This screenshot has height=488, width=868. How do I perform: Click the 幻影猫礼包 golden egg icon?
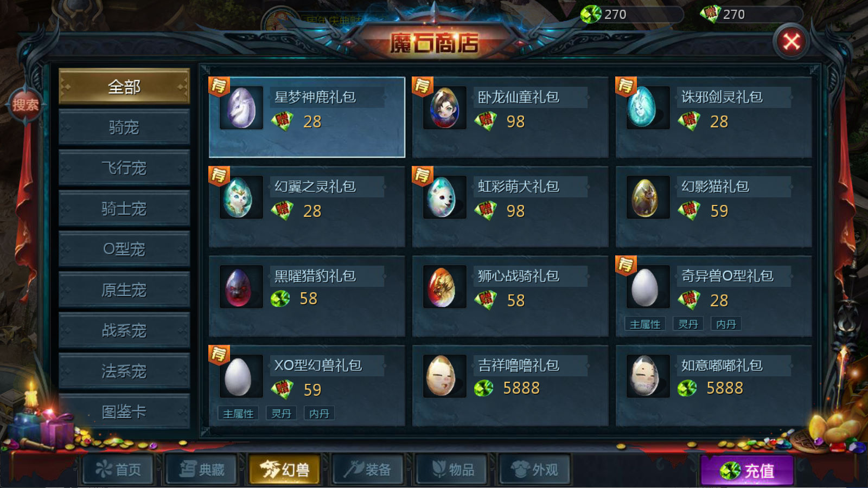[x=648, y=197]
